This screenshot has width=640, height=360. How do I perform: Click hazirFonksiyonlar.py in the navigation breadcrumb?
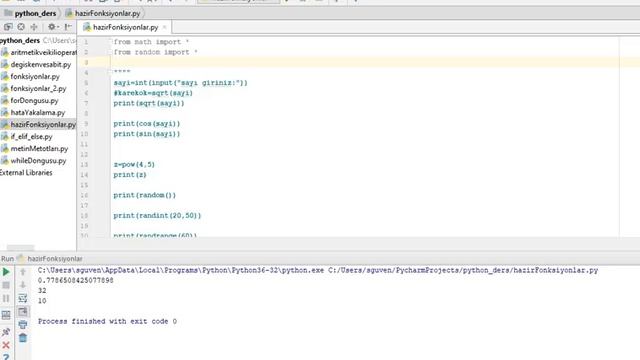107,13
